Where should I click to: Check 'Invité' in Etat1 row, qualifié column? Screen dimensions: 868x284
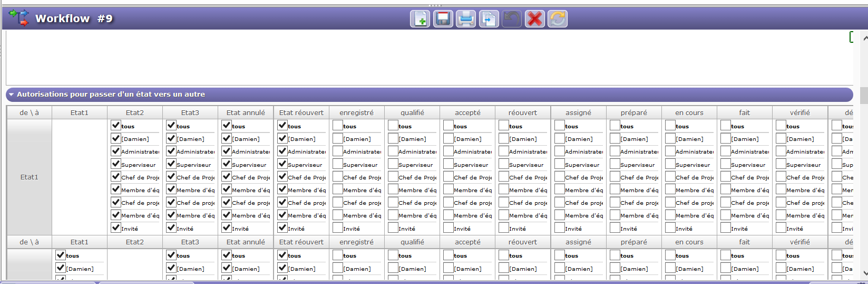393,228
